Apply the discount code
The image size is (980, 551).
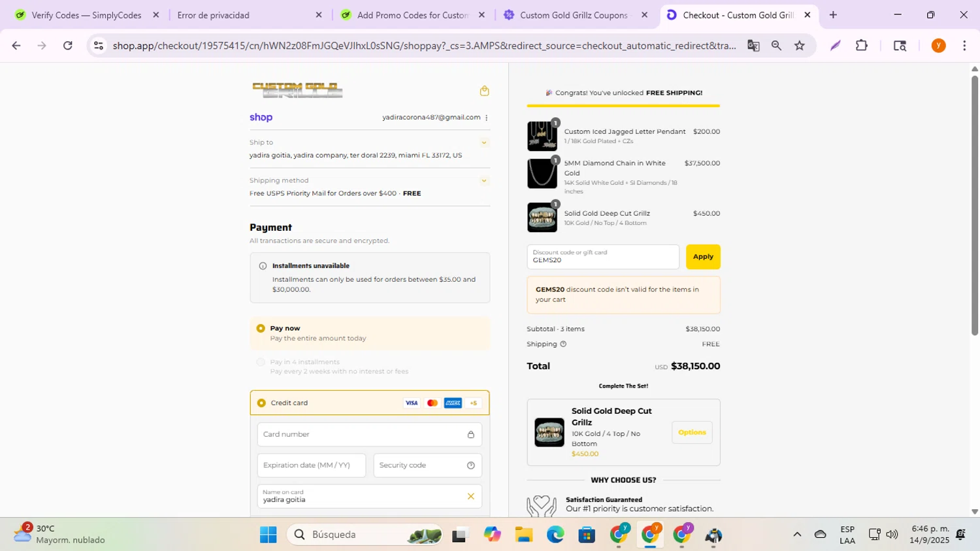(703, 257)
